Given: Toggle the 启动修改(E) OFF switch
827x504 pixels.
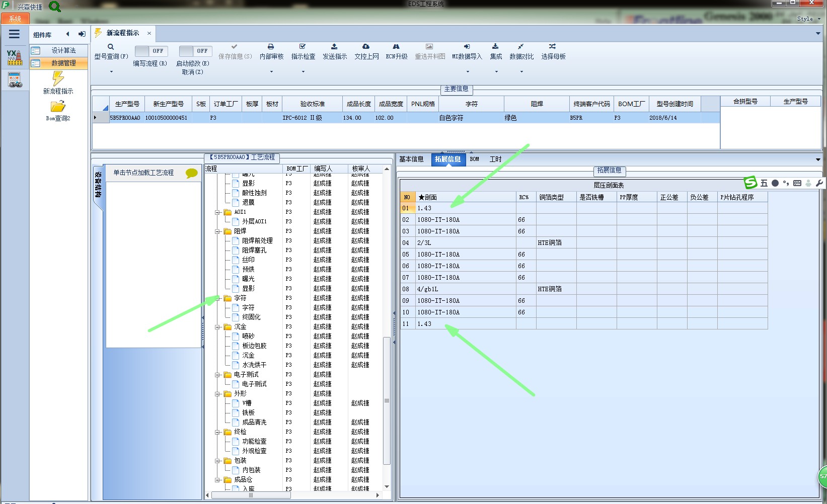Looking at the screenshot, I should coord(196,51).
